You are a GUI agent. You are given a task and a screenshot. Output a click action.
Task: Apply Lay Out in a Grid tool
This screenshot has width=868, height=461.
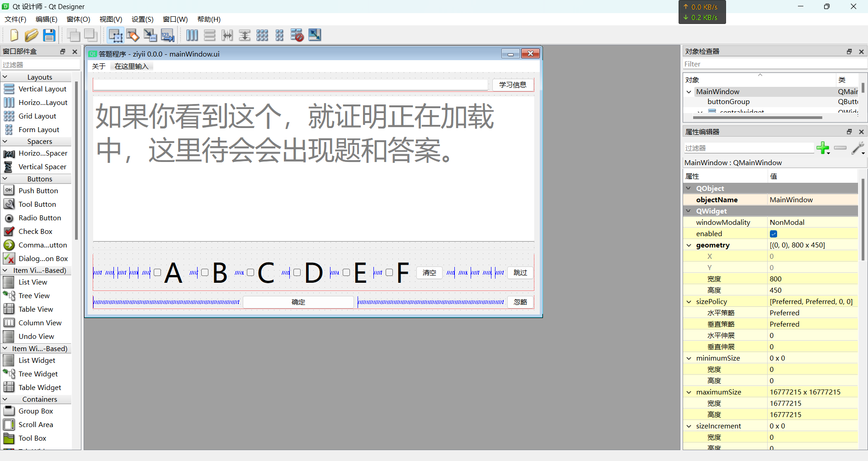tap(262, 35)
